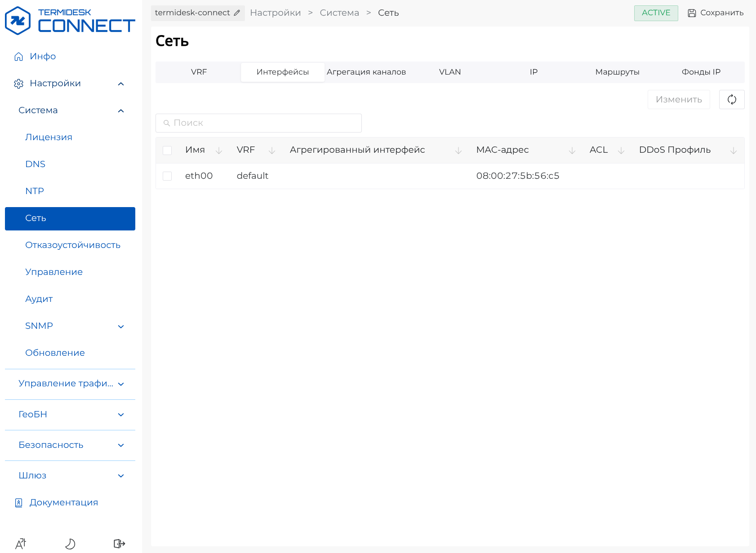
Task: Sort table by Имя column arrow
Action: click(219, 150)
